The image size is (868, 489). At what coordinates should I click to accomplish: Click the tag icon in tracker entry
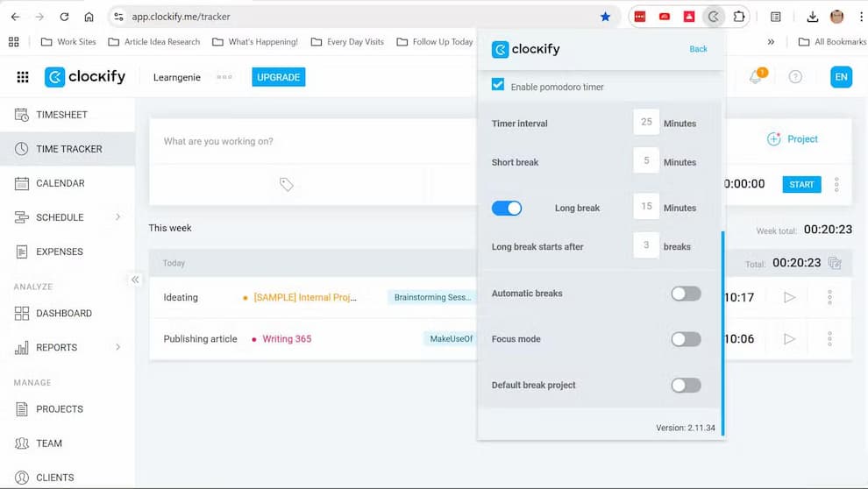(x=287, y=184)
